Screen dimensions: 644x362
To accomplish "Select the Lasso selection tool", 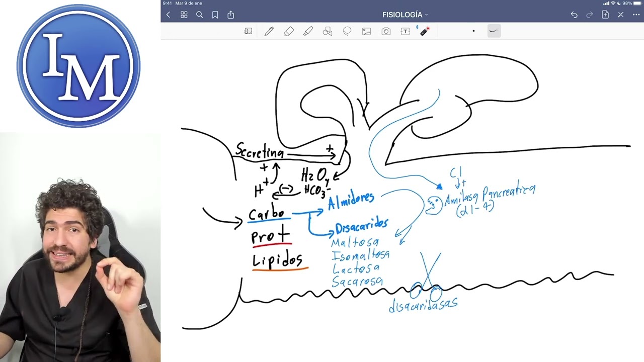I will coord(347,31).
